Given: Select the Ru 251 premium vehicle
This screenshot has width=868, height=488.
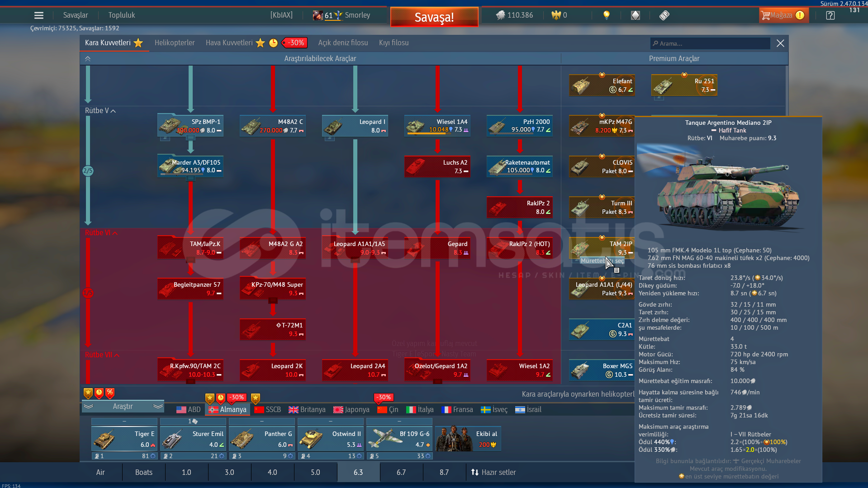Looking at the screenshot, I should (684, 85).
